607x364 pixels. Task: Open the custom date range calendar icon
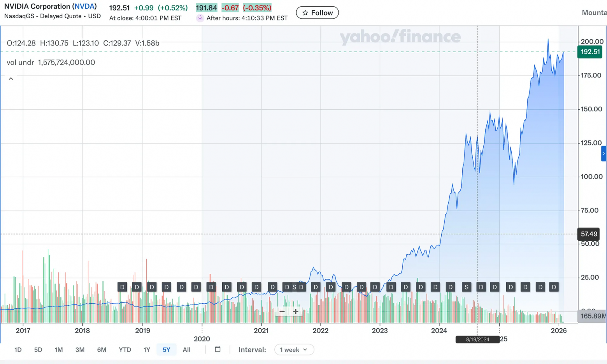click(x=218, y=349)
